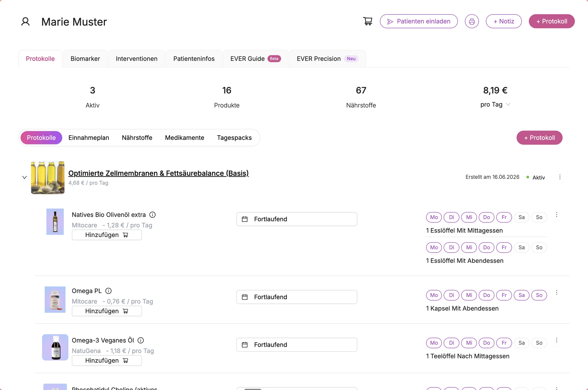Click the header + Protokoll button
This screenshot has height=390, width=588.
(552, 21)
